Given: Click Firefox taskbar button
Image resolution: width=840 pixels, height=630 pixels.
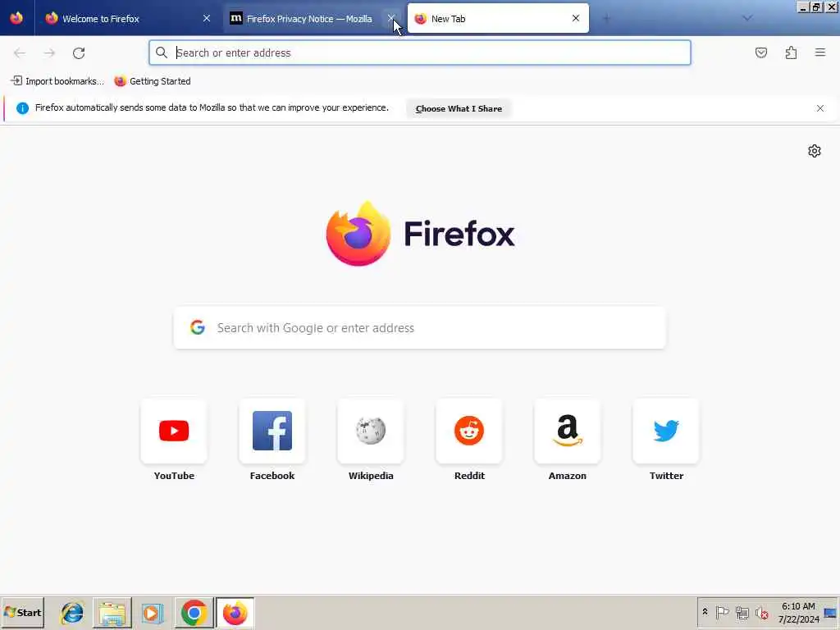Looking at the screenshot, I should pos(235,613).
